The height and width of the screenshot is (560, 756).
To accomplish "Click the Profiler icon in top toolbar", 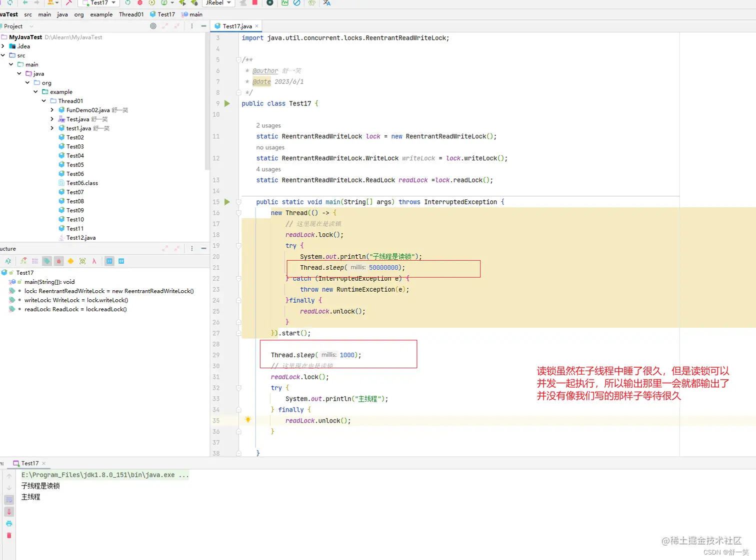I will pyautogui.click(x=163, y=2).
